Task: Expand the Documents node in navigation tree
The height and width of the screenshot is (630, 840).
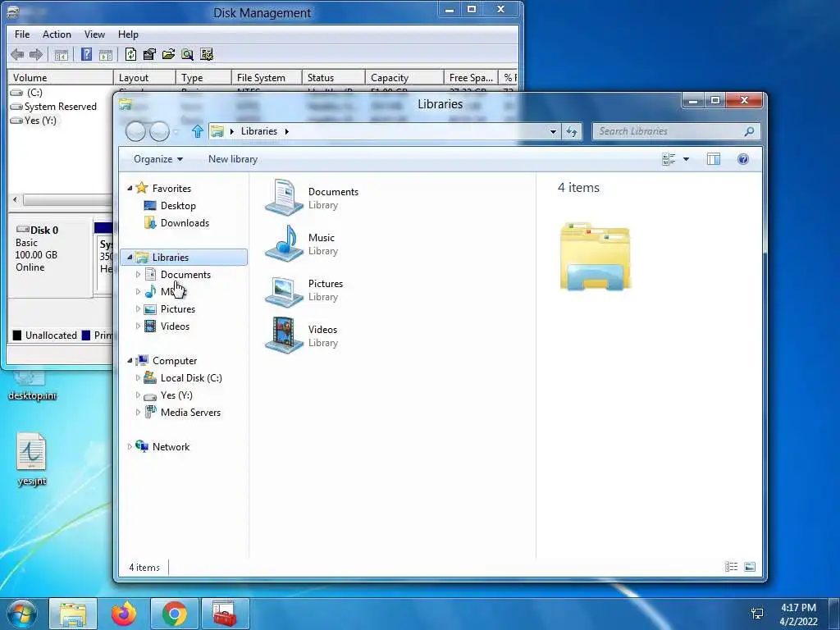Action: (x=138, y=274)
